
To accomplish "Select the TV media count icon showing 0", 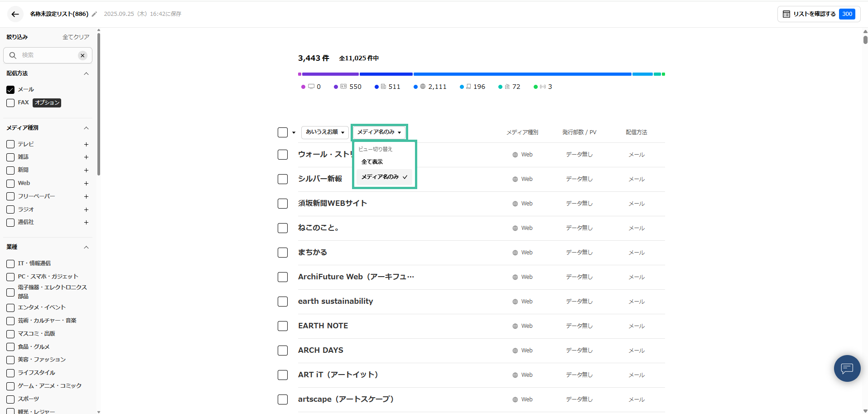I will (x=311, y=86).
